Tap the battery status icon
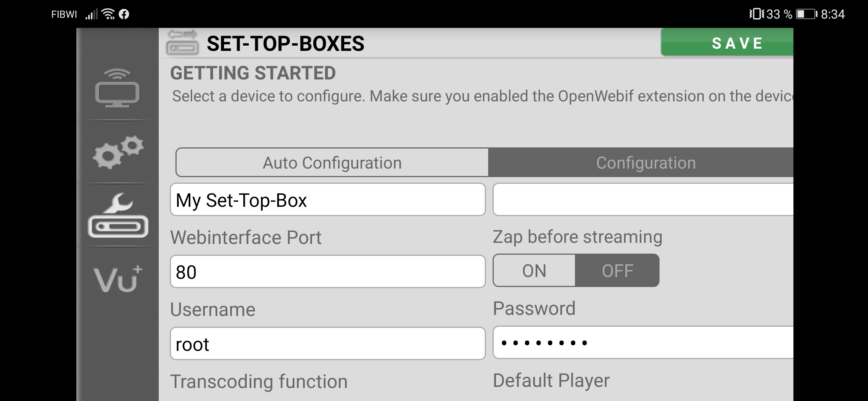 point(806,14)
